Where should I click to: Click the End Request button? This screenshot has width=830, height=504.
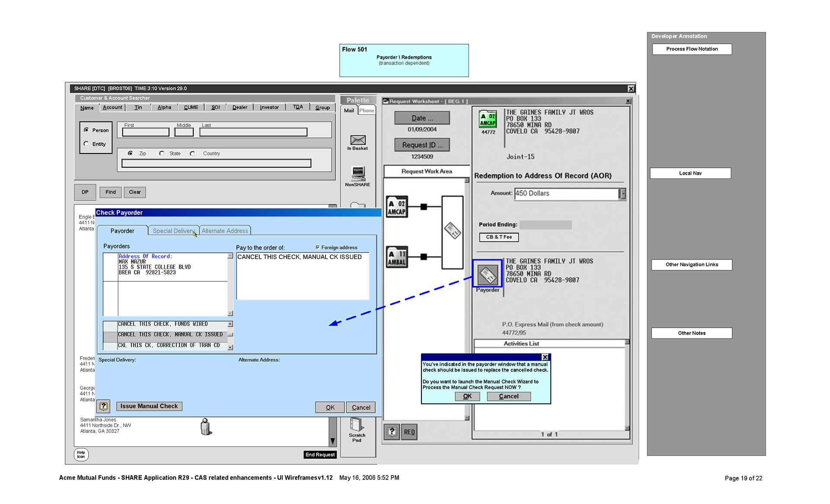(x=320, y=455)
